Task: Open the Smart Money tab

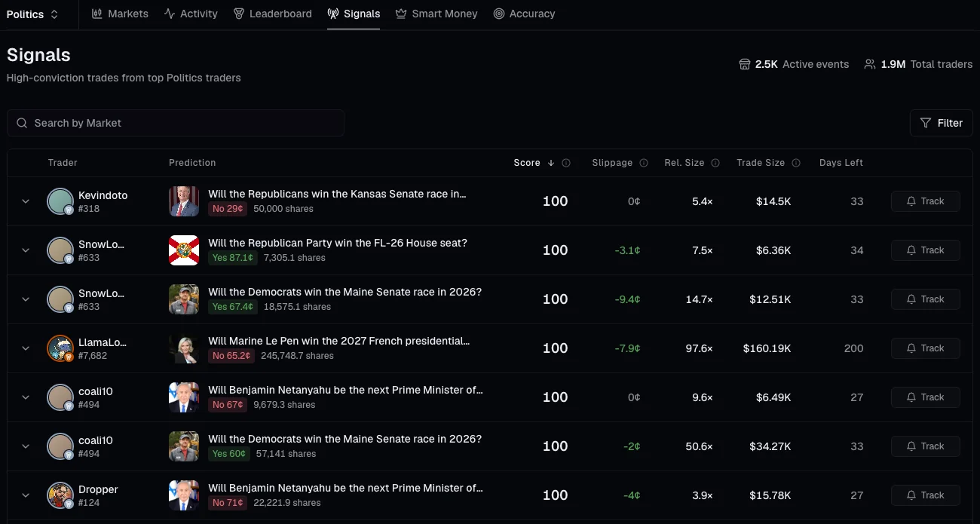Action: click(436, 14)
